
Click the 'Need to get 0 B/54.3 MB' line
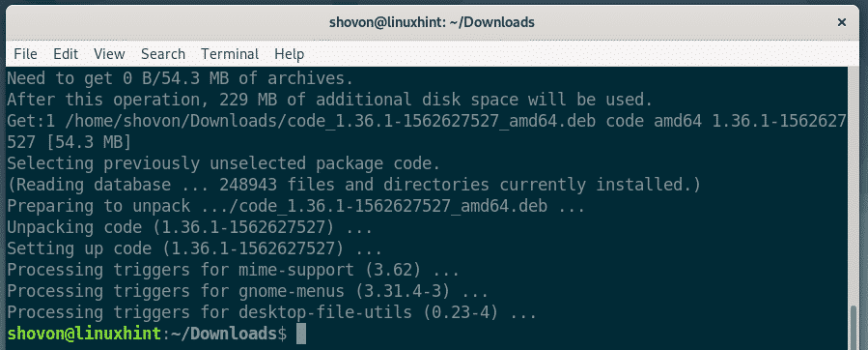pyautogui.click(x=180, y=78)
